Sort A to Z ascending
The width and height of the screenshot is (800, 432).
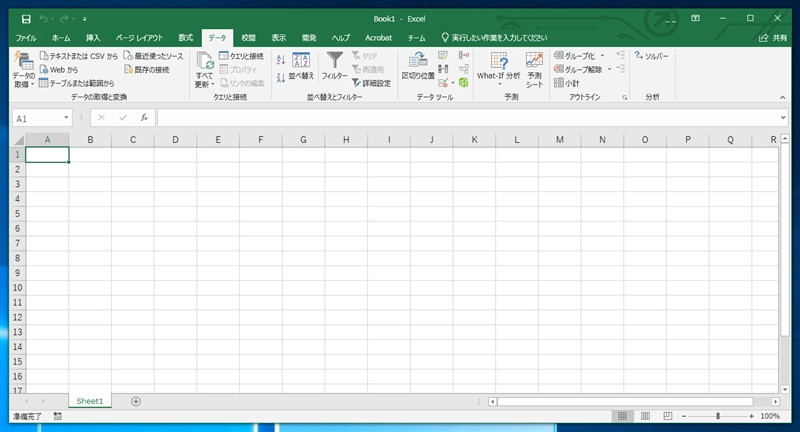281,60
